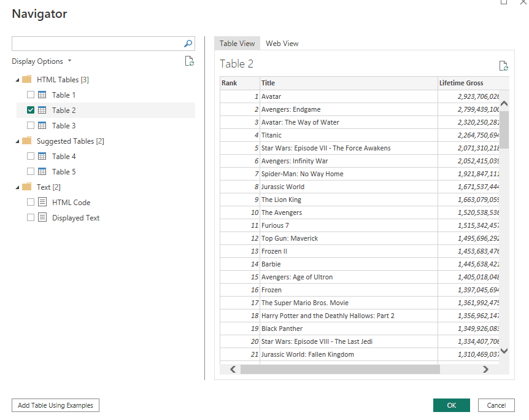Collapse the HTML Tables group arrow
Image resolution: width=529 pixels, height=420 pixels.
click(x=17, y=80)
